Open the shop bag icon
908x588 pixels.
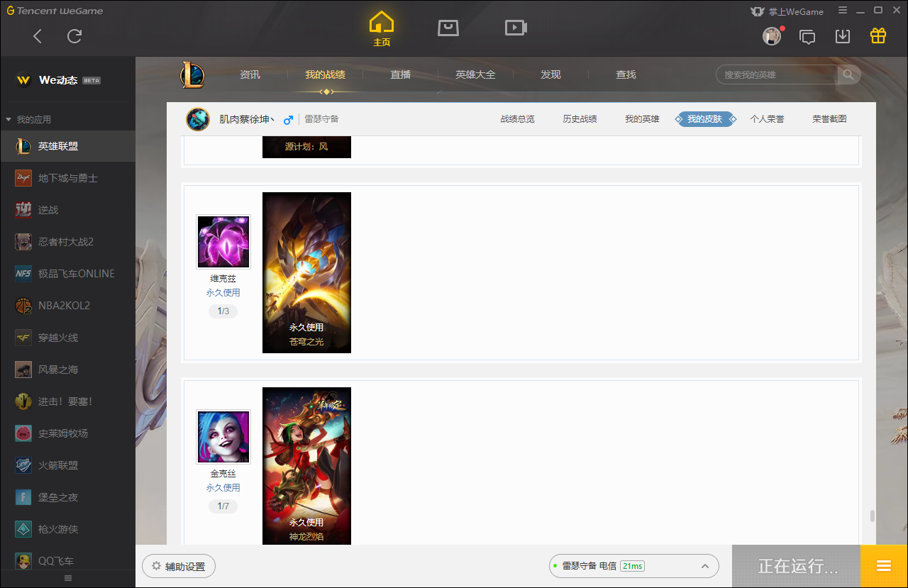pos(448,28)
